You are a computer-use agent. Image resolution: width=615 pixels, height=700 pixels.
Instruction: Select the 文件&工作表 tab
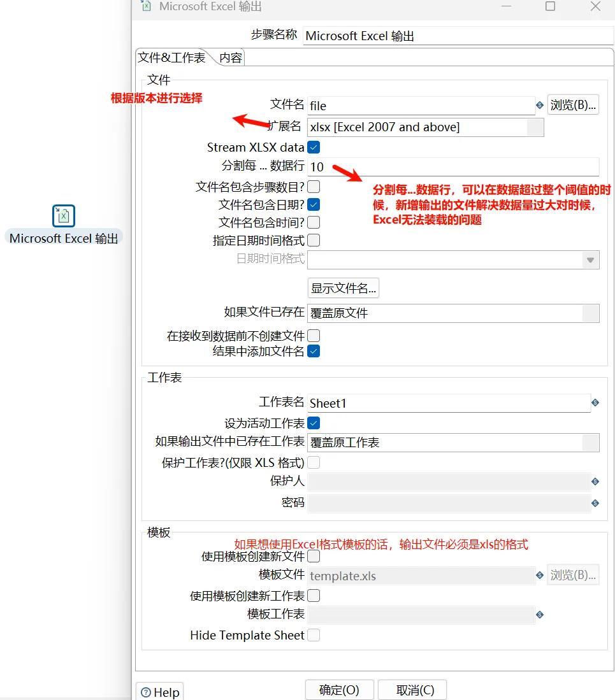click(172, 57)
